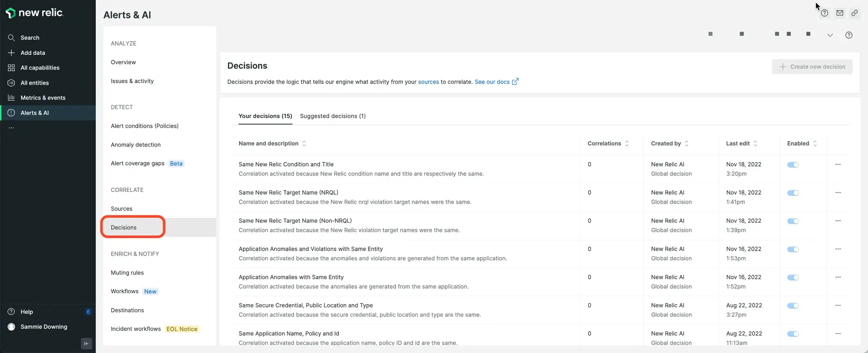This screenshot has width=868, height=353.
Task: Switch to Suggested decisions (1) tab
Action: (x=333, y=116)
